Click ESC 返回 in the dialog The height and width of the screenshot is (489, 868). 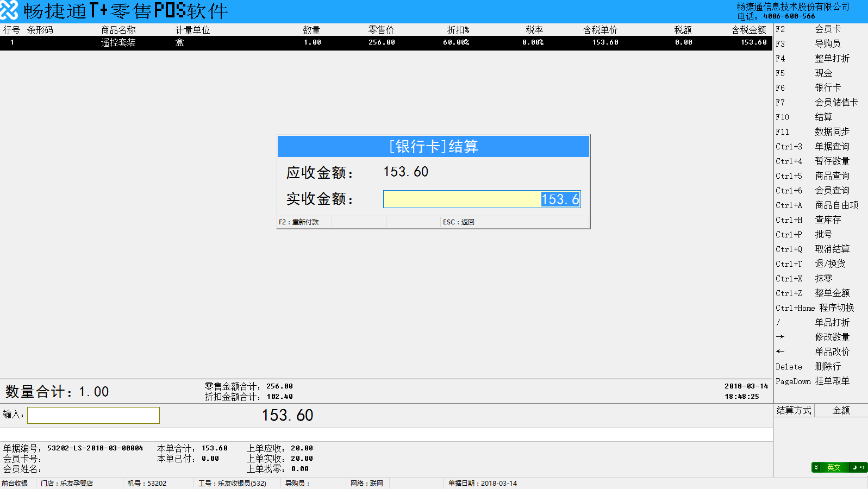coord(459,222)
